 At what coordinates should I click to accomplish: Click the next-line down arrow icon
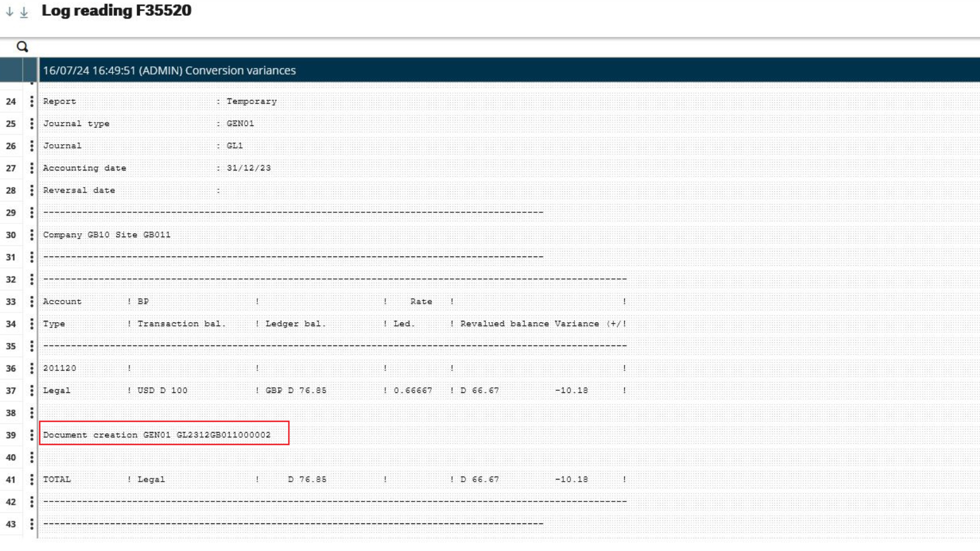(10, 12)
